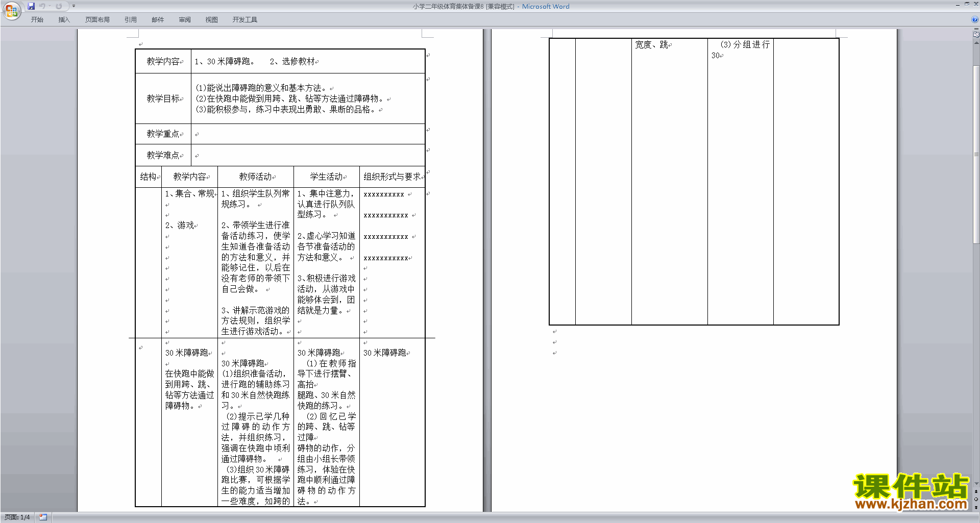The height and width of the screenshot is (523, 980).
Task: Click the text 宽度、跳 on page two
Action: 652,45
